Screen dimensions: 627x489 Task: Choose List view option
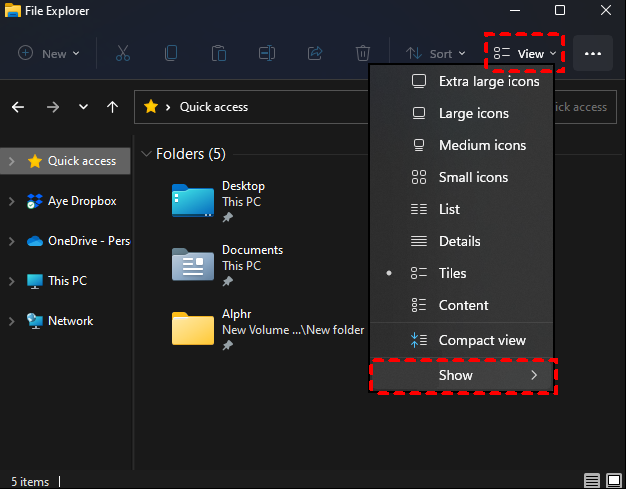click(x=461, y=209)
